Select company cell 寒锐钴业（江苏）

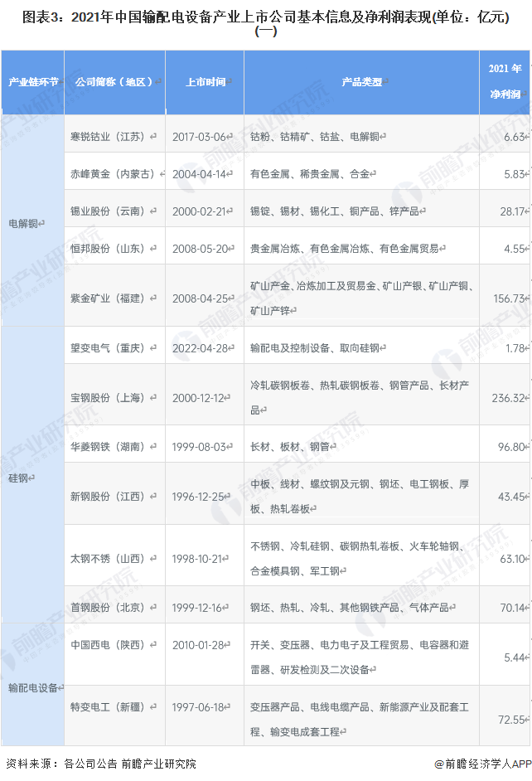[x=115, y=134]
